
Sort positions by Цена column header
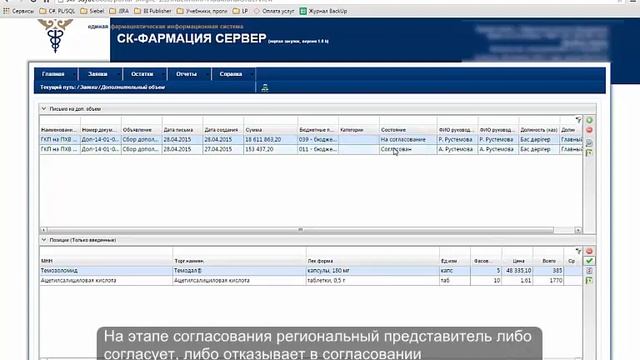(x=517, y=261)
